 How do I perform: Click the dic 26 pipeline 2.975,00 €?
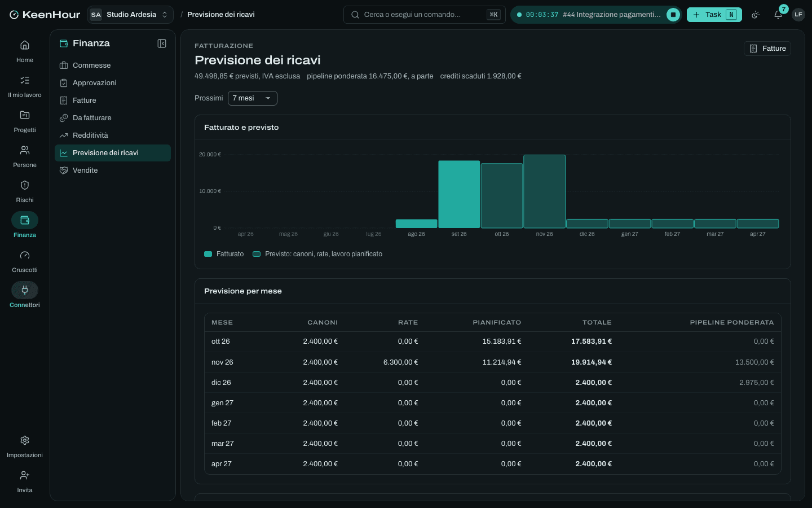757,383
